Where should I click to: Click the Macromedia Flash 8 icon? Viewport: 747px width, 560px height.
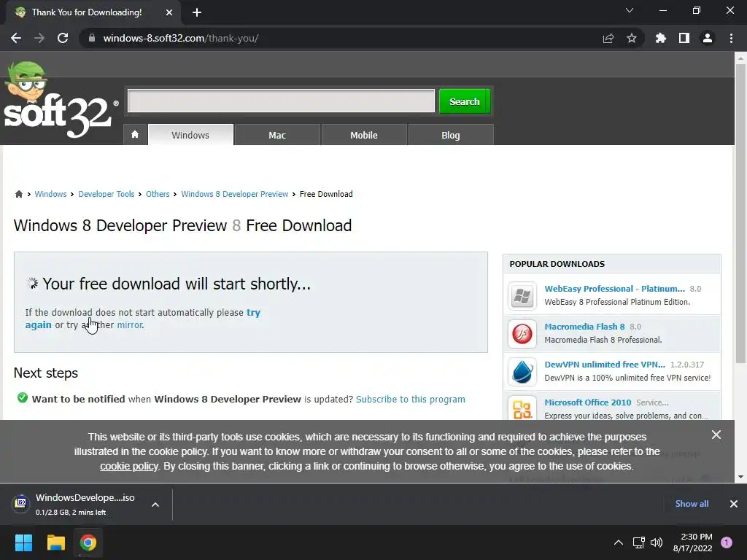[522, 334]
